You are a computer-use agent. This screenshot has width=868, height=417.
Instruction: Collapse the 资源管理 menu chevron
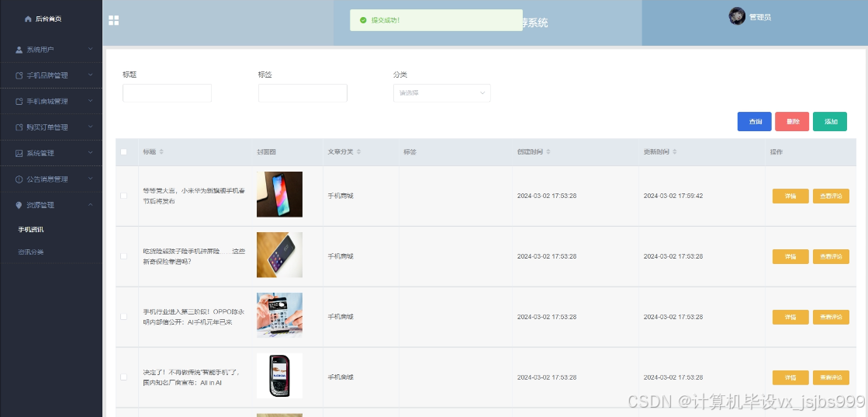90,205
